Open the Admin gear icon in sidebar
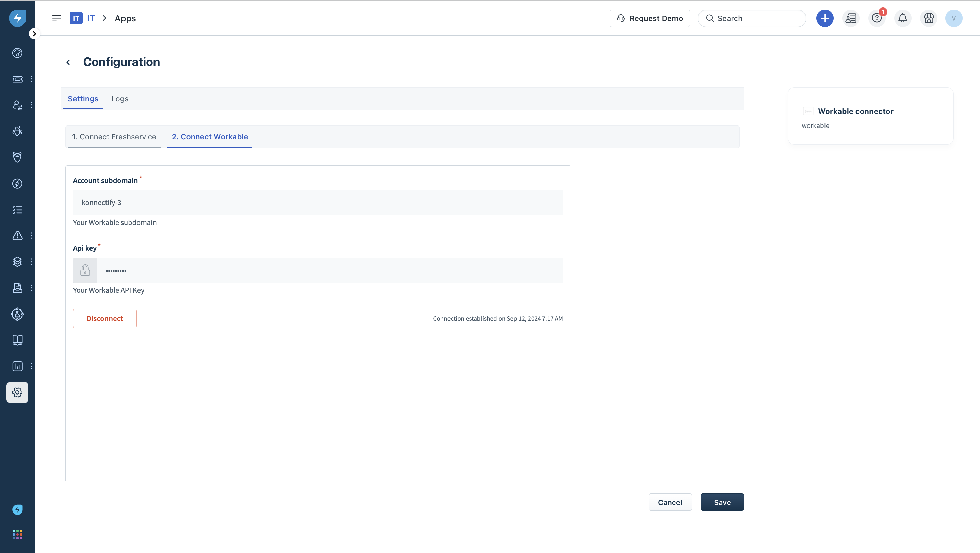Viewport: 980px width, 553px height. point(17,392)
